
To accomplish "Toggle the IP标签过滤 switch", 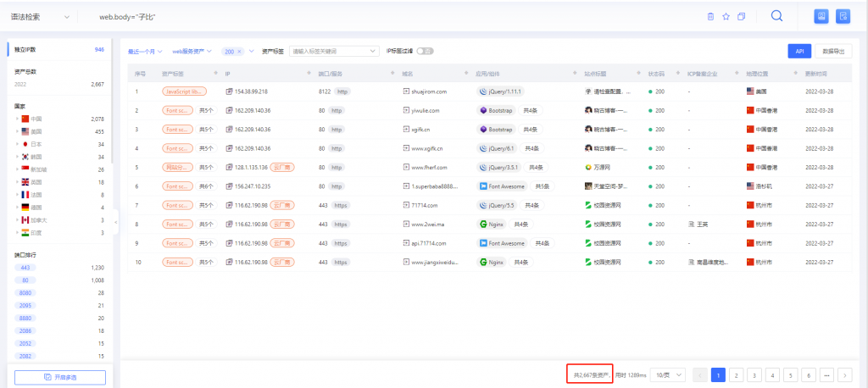I will tap(426, 52).
